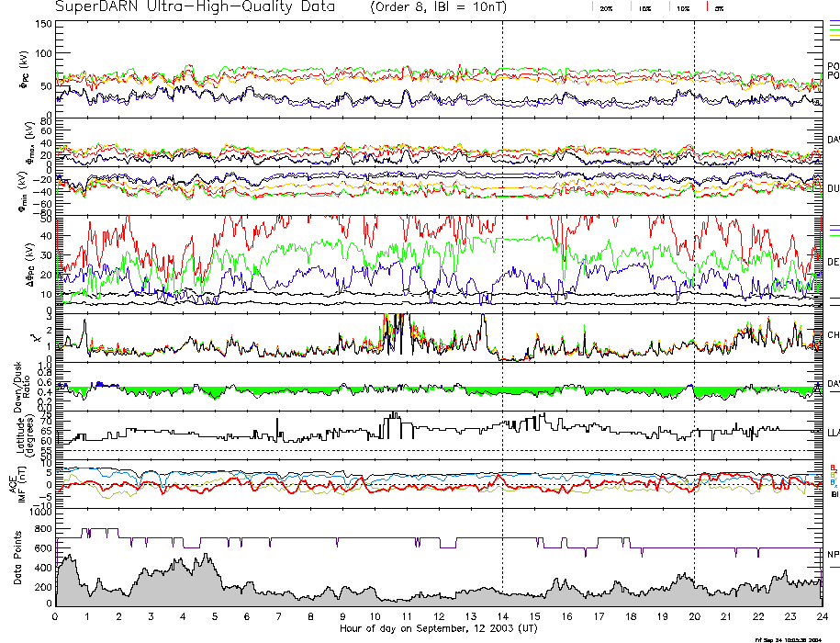840x643 pixels.
Task: Click the hour 12 tick label on x-axis
Action: click(439, 616)
